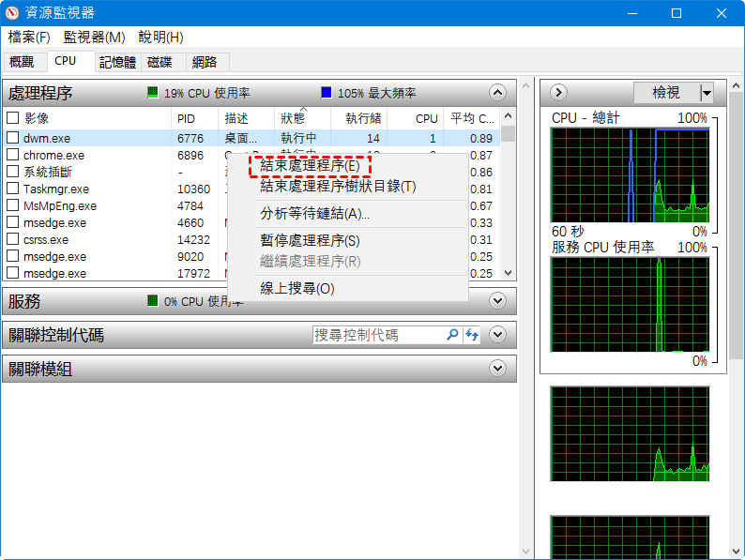Click PID 4784 of MsMpEng.exe
745x560 pixels.
coord(190,206)
